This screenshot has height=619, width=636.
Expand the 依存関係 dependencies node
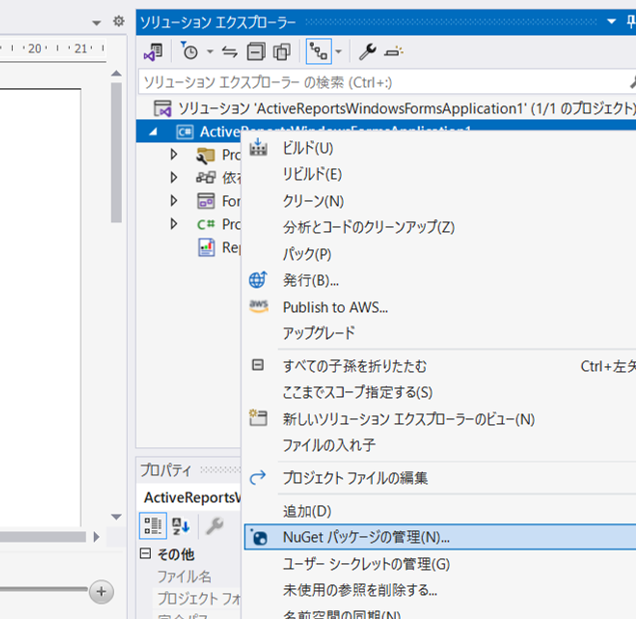tap(174, 177)
